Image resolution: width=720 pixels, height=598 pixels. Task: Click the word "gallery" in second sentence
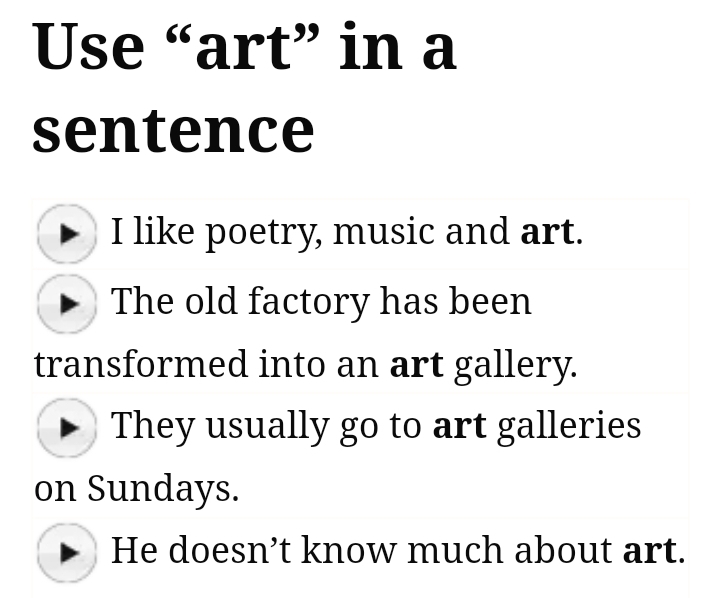pos(513,366)
